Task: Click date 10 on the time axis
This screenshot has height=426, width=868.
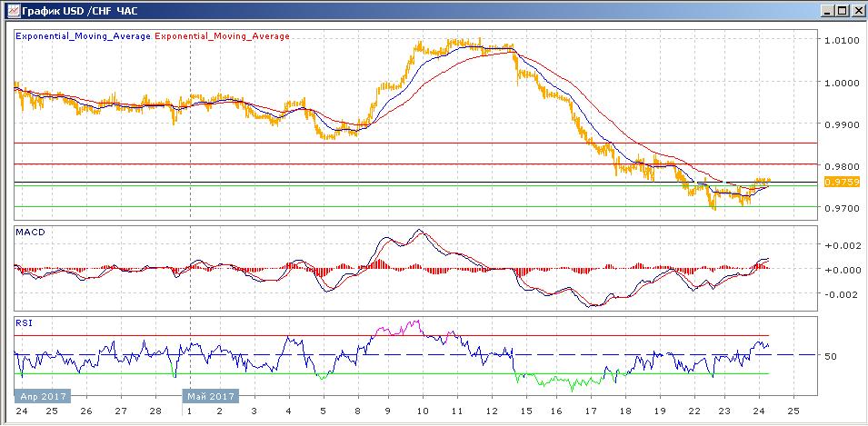Action: point(422,410)
